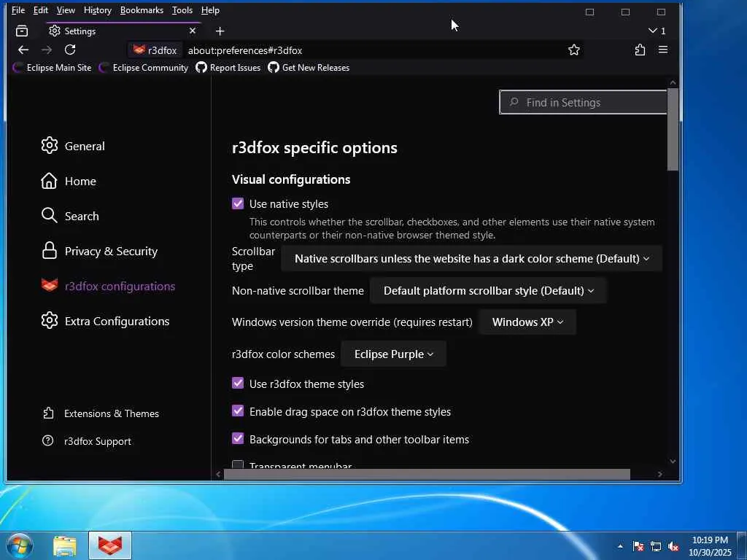747x560 pixels.
Task: Open a new tab with the plus button
Action: pos(220,31)
